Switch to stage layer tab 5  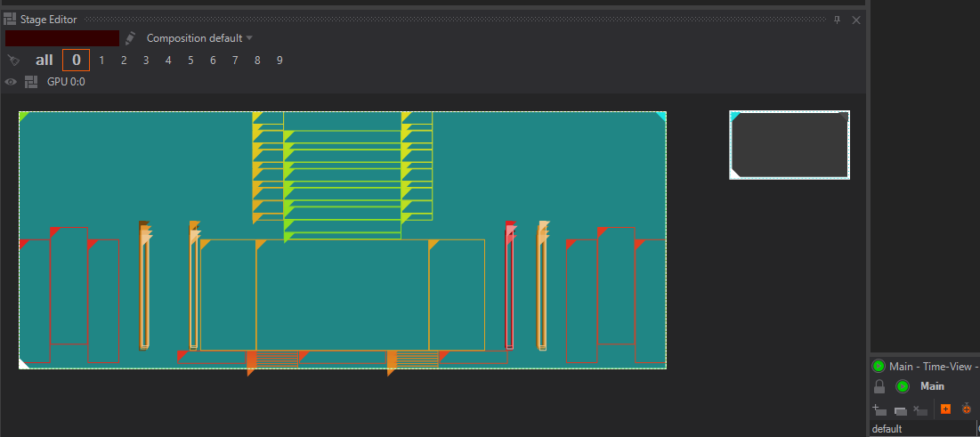pos(190,61)
